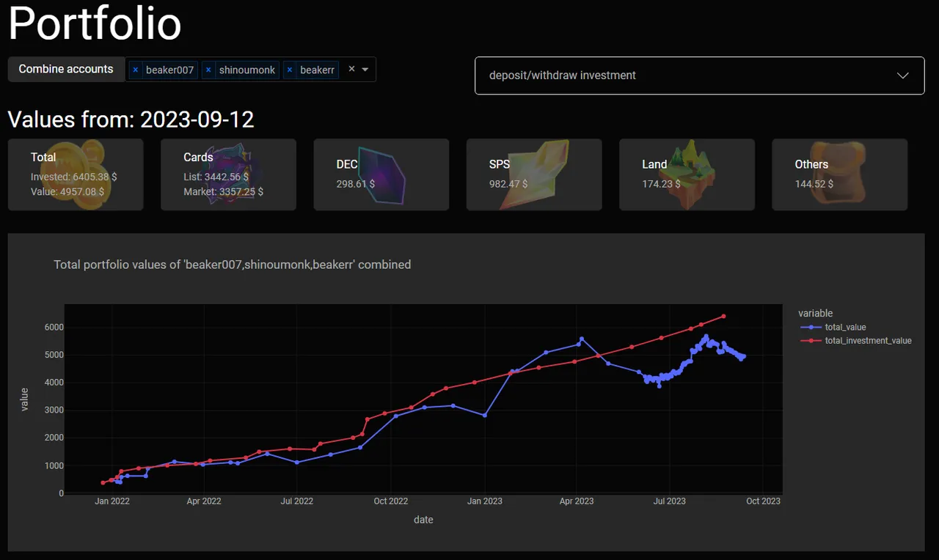Click the 'value' axis title
Image resolution: width=939 pixels, height=560 pixels.
pos(24,399)
